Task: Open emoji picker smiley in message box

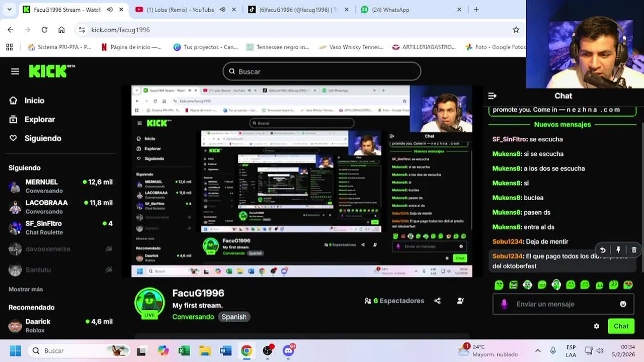Action: click(x=623, y=304)
